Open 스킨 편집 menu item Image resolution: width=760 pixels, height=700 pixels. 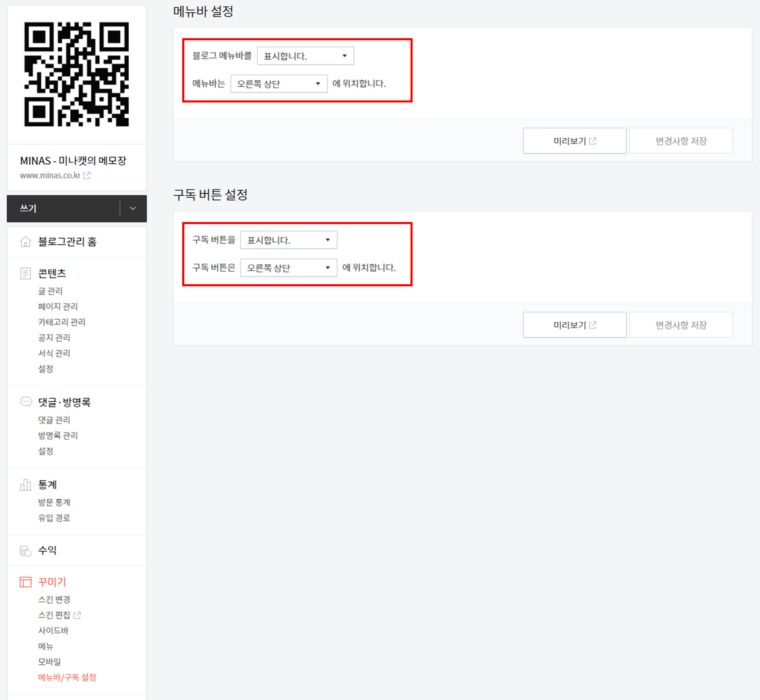coord(54,615)
